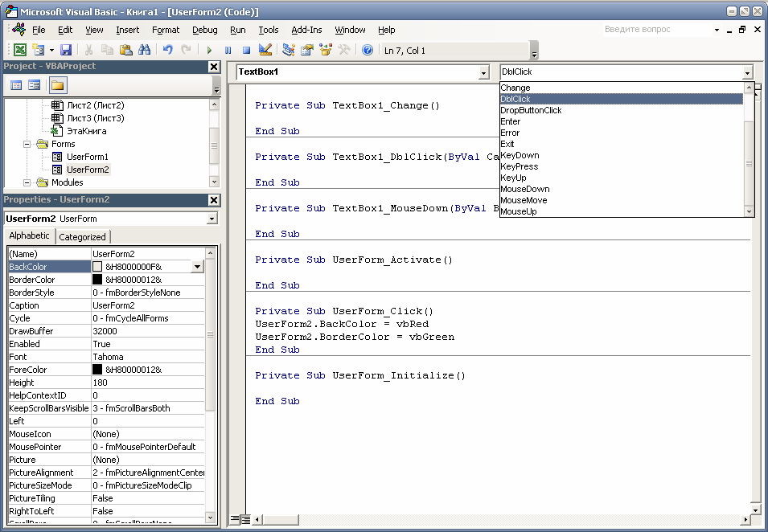Screen dimensions: 768x532
Task: Open the View menu
Action: click(94, 30)
